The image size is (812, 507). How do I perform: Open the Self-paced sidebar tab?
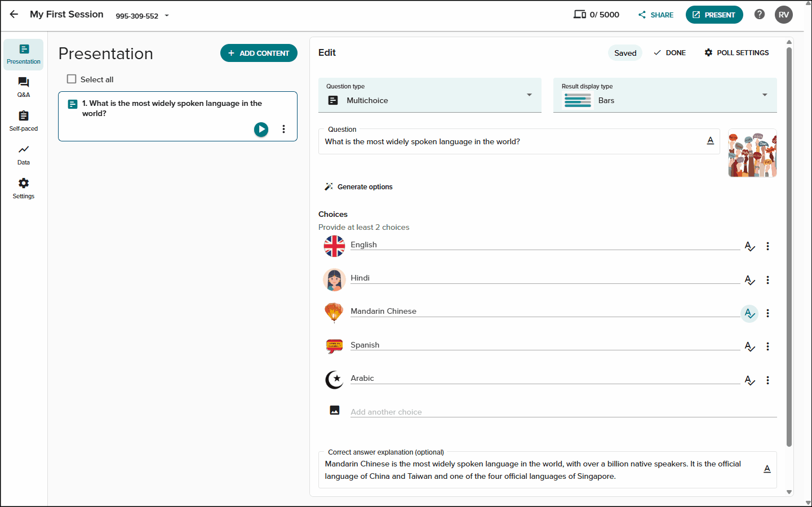pos(24,121)
